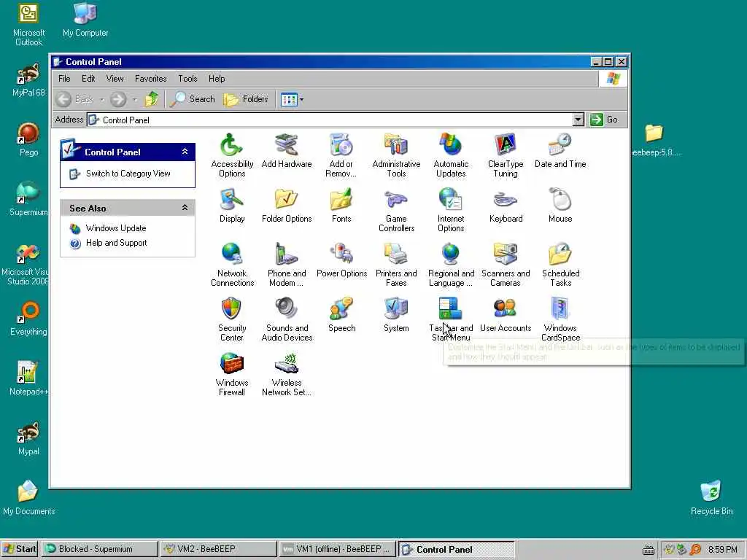747x560 pixels.
Task: Switch to VM2 - BeeBEEP taskbar window
Action: pos(219,549)
